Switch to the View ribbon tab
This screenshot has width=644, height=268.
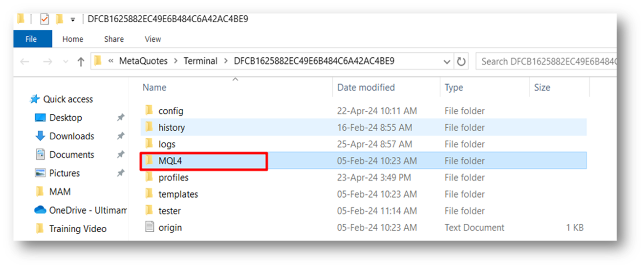tap(153, 39)
